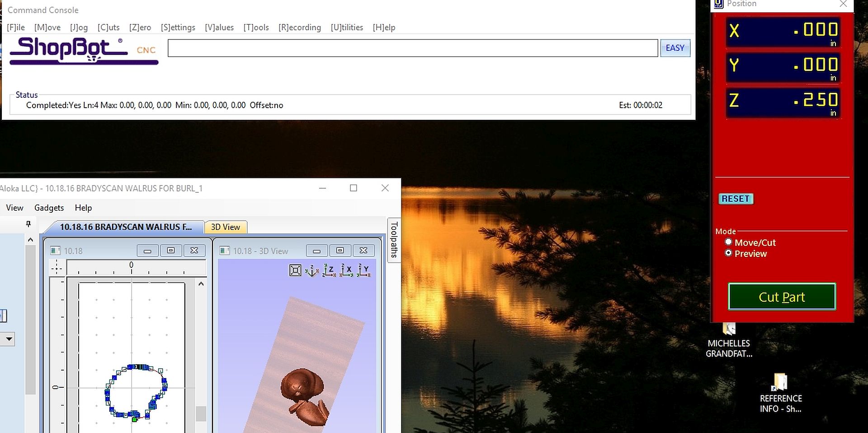Switch to view along Y axis
Viewport: 868px width, 433px height.
[363, 271]
